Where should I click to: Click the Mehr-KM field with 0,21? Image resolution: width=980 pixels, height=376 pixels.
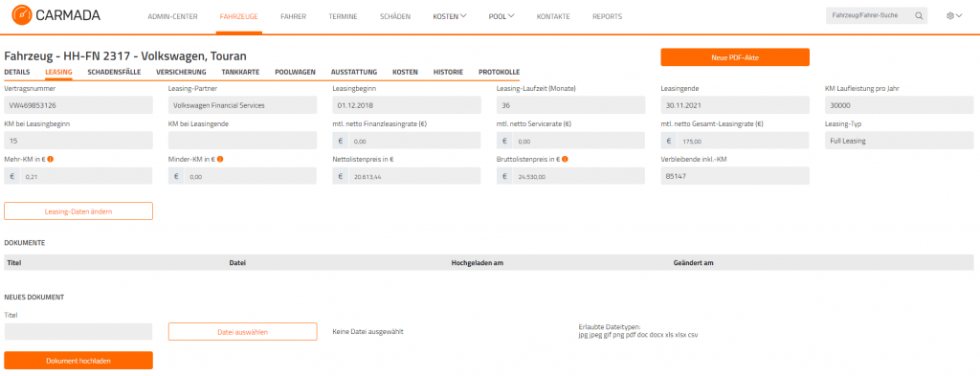click(x=78, y=176)
